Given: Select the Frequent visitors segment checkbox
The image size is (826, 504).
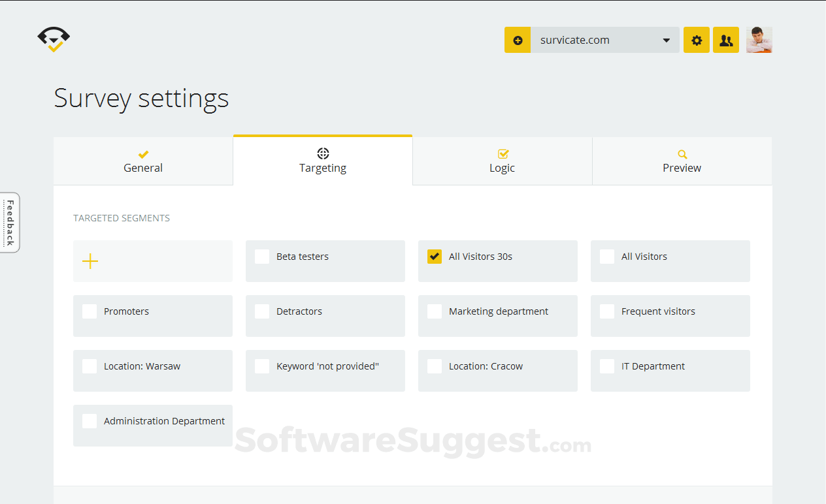Looking at the screenshot, I should click(x=607, y=311).
